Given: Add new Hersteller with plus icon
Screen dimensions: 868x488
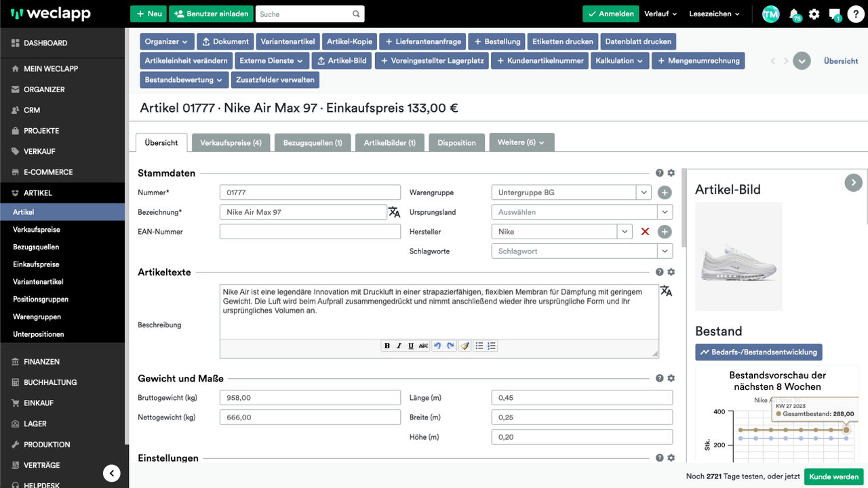Looking at the screenshot, I should coord(665,232).
